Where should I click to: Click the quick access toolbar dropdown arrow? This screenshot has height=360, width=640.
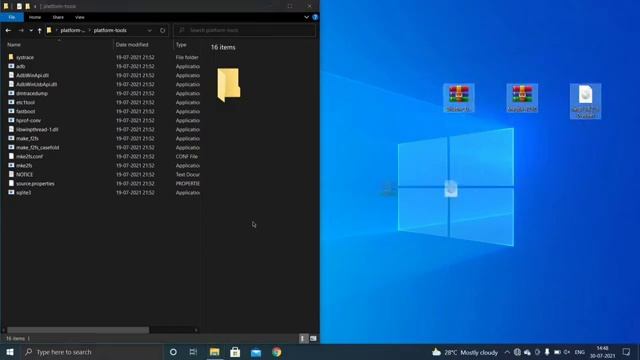[x=35, y=6]
